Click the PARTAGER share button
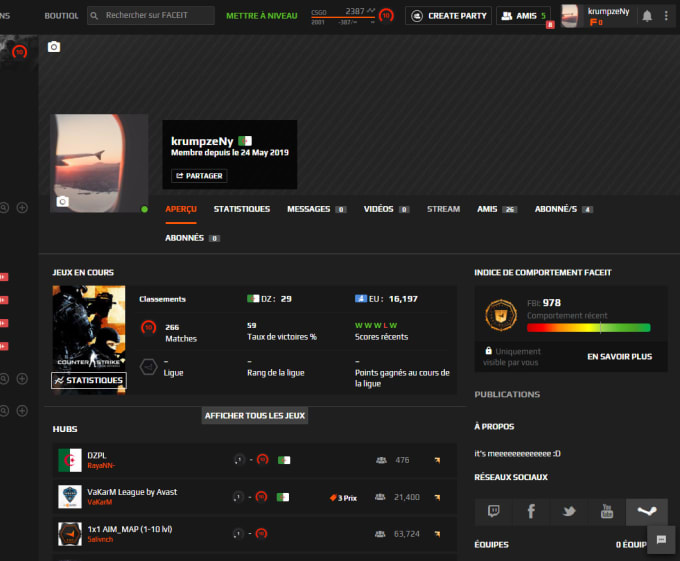 (199, 176)
